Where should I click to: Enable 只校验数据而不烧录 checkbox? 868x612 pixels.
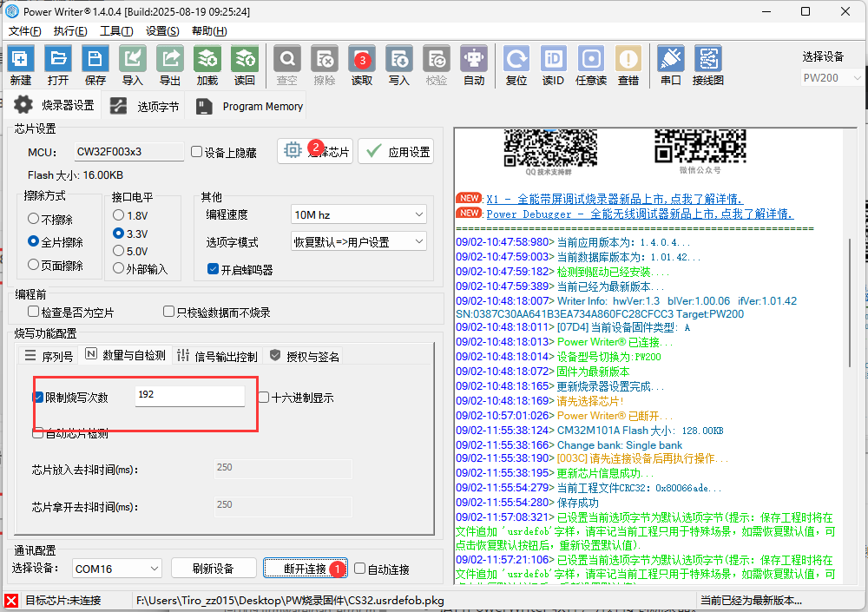169,312
